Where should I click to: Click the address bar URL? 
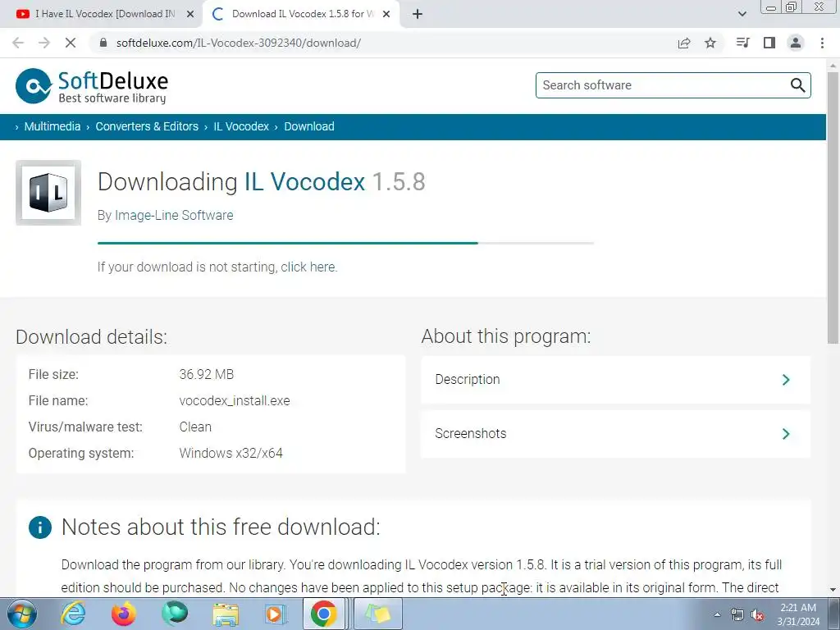(239, 43)
